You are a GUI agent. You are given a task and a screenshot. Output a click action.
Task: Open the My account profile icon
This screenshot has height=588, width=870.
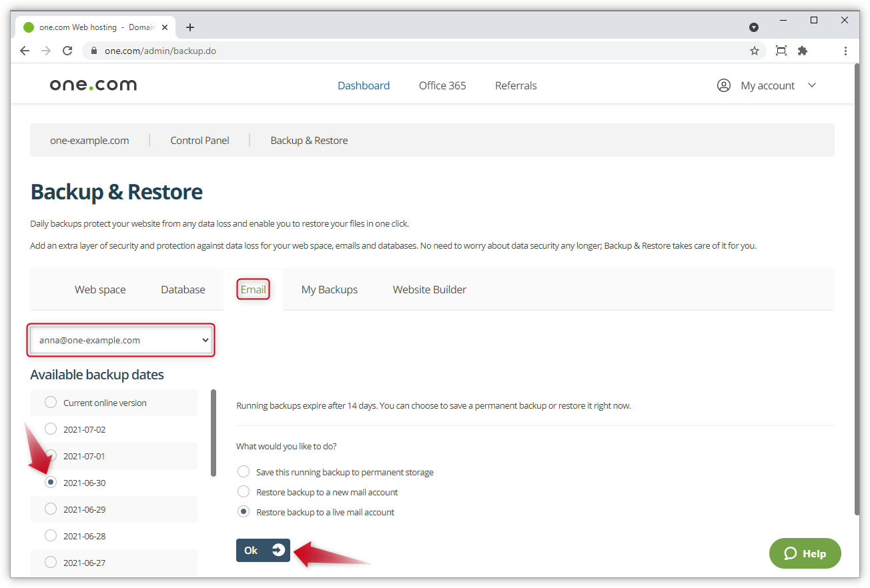(723, 85)
